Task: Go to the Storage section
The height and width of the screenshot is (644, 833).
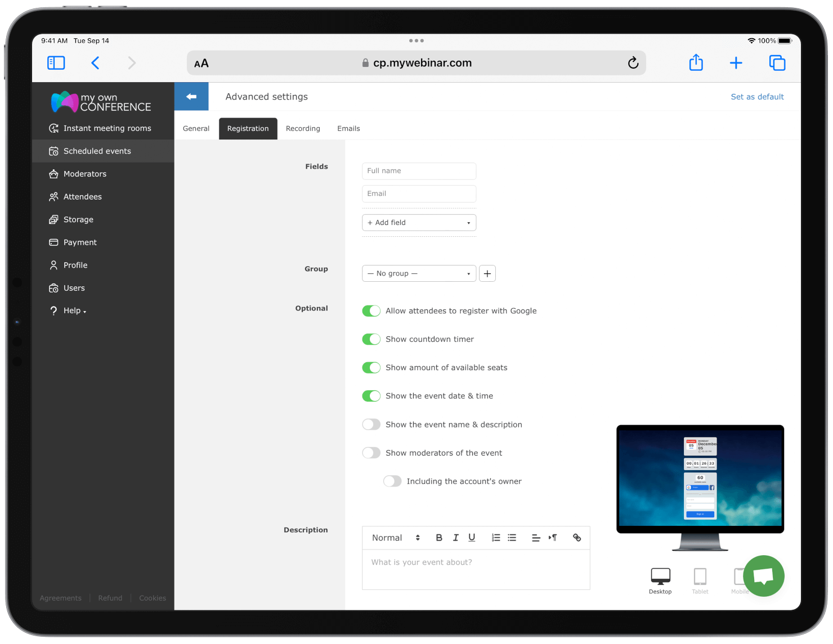Action: (x=79, y=219)
